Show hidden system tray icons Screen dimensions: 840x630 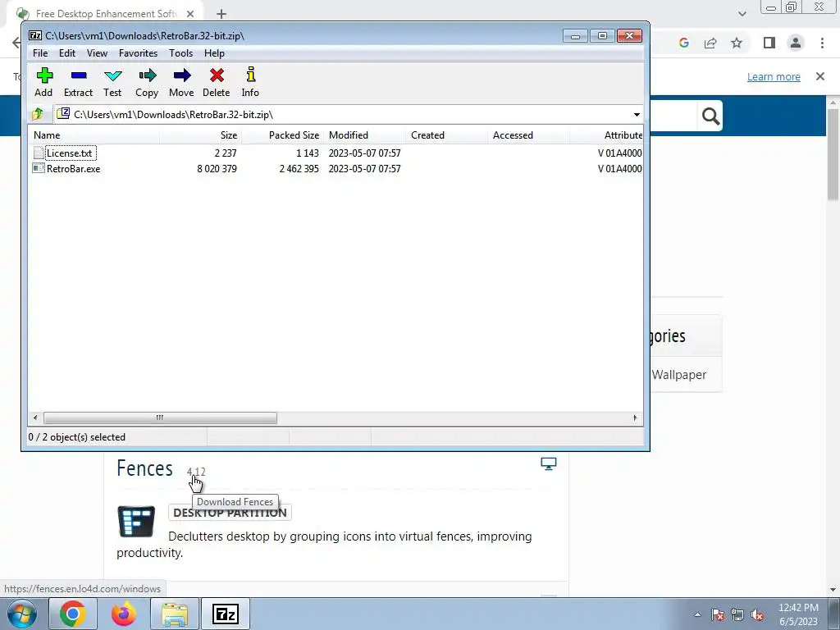[x=697, y=615]
